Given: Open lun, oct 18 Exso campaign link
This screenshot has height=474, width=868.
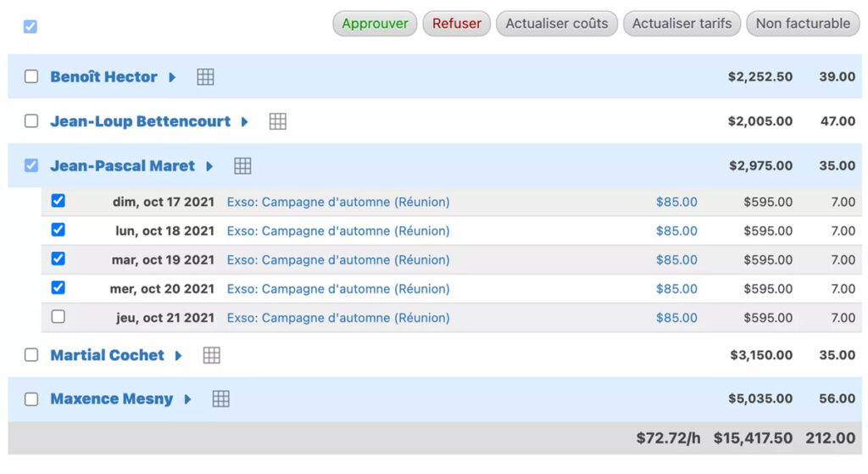Looking at the screenshot, I should [338, 231].
